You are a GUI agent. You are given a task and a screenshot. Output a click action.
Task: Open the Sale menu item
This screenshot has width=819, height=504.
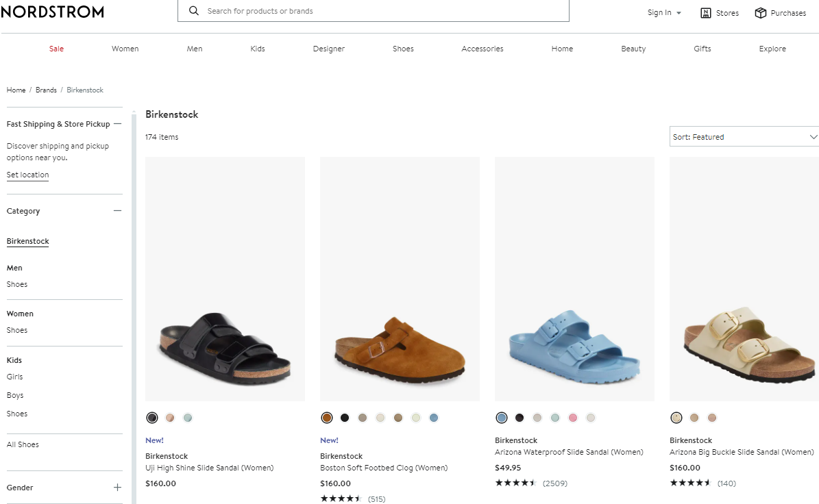pyautogui.click(x=56, y=49)
